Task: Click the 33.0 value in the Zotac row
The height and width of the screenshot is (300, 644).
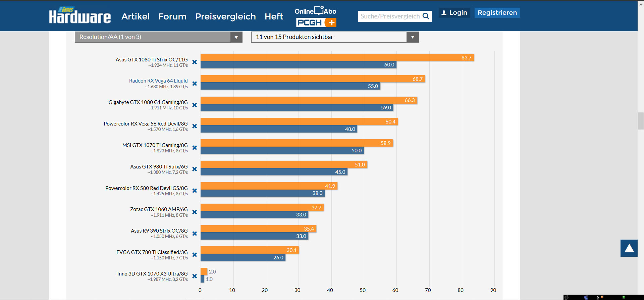Action: click(x=301, y=215)
